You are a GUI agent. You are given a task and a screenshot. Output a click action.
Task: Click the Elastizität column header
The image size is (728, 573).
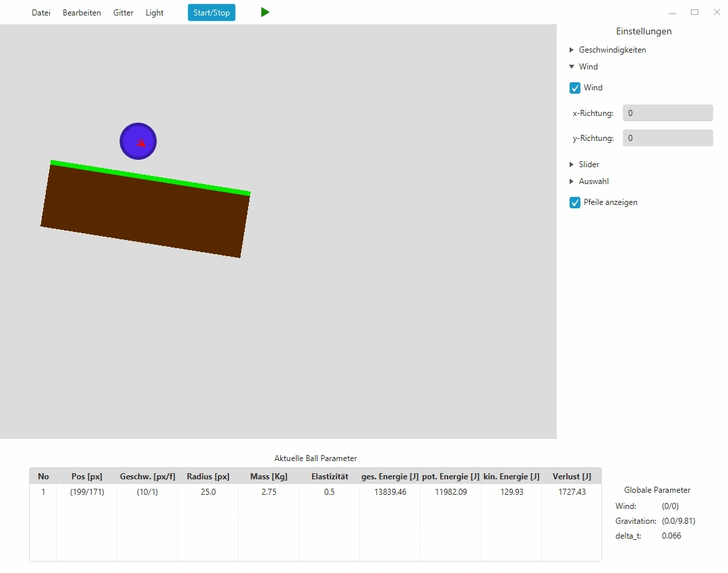point(330,477)
